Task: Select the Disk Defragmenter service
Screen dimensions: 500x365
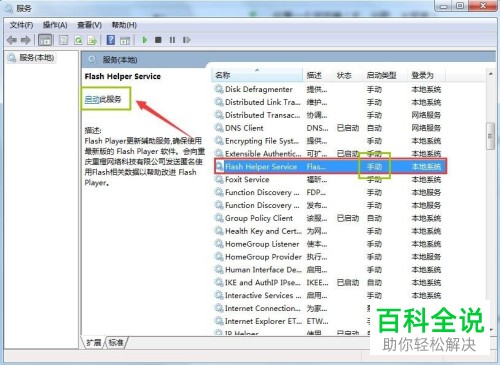Action: 259,89
